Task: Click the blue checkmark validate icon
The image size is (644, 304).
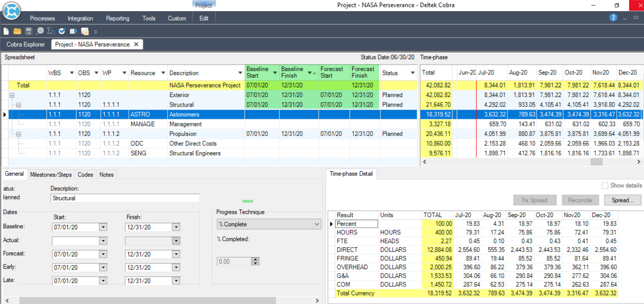Action: point(62,31)
